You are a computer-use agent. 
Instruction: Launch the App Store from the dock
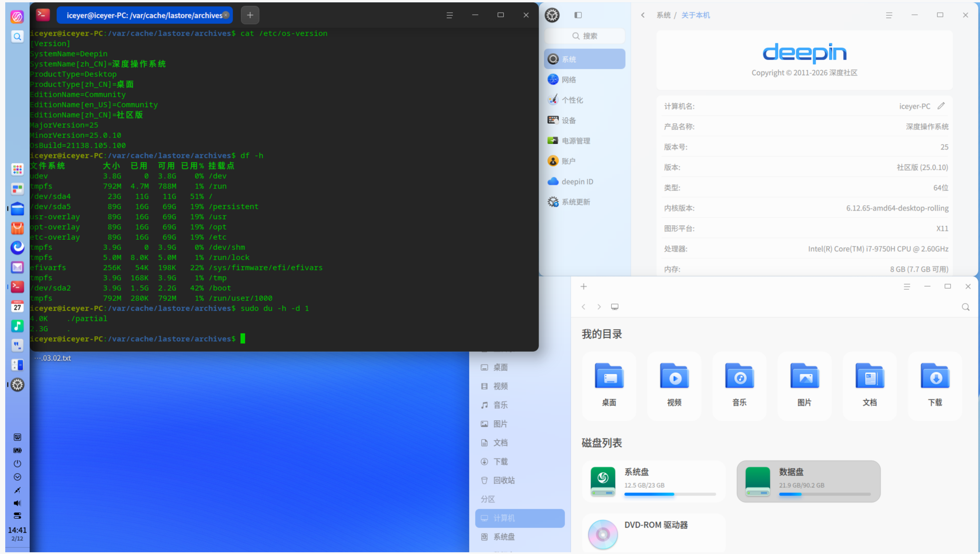(x=17, y=228)
